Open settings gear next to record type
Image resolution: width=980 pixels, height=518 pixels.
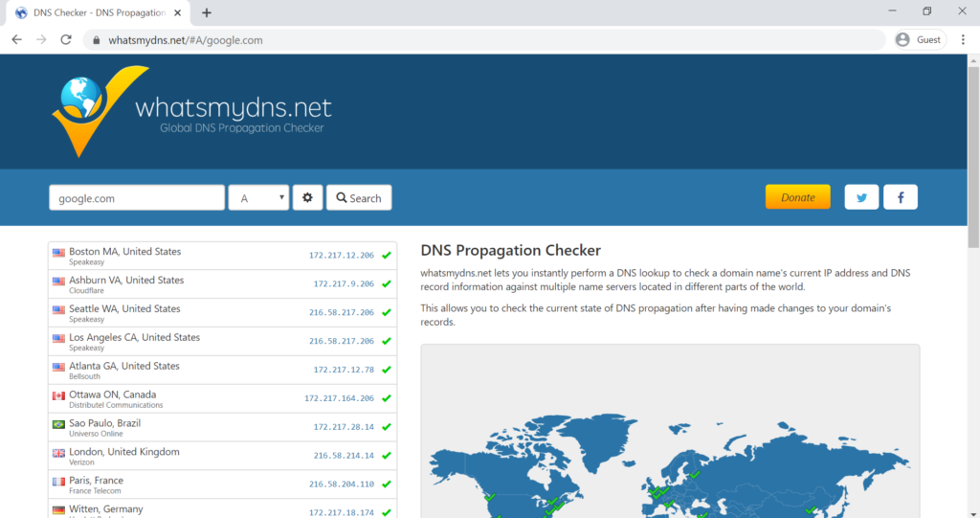tap(307, 197)
